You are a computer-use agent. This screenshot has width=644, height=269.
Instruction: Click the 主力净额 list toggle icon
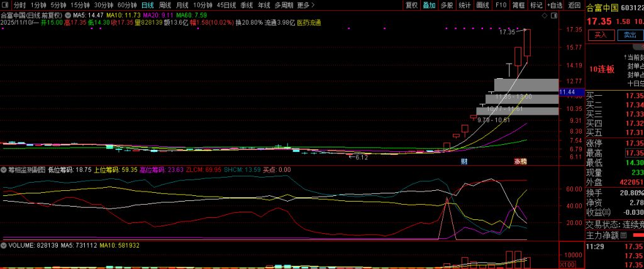(623, 236)
